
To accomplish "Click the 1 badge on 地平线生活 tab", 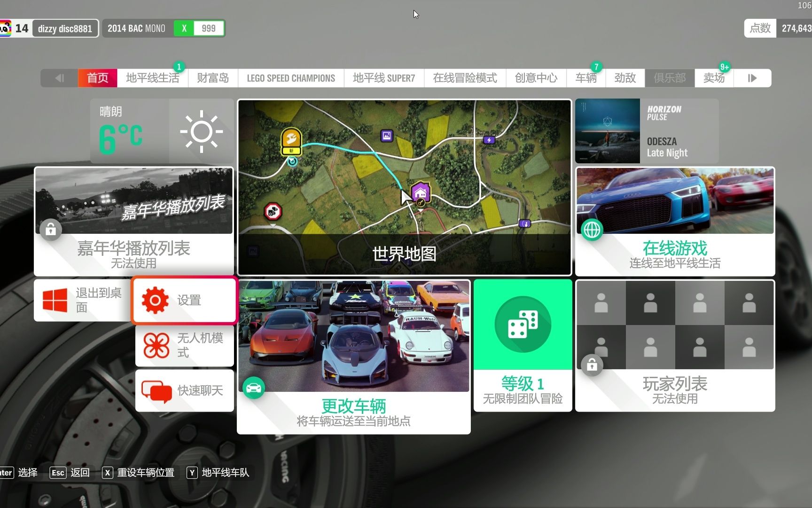I will click(x=179, y=67).
